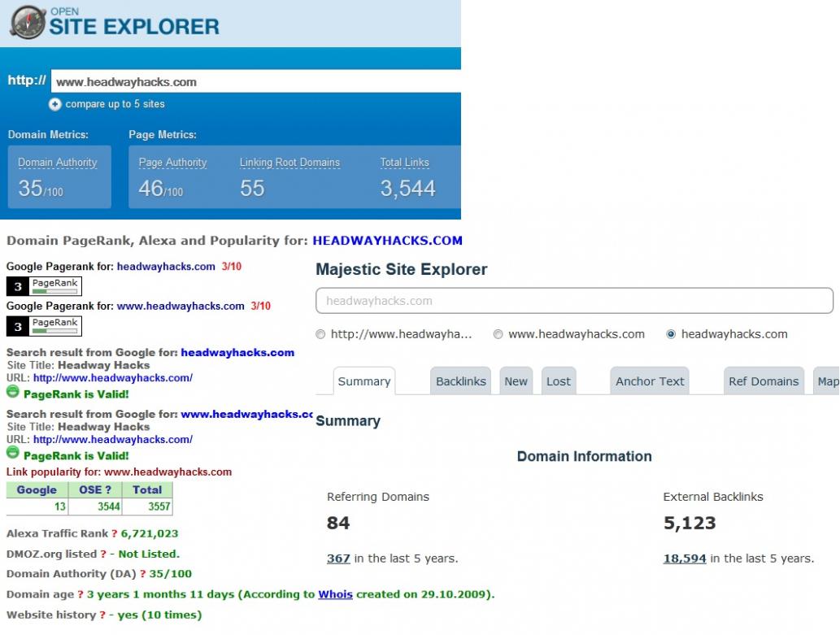
Task: Select the headwayhacks.com radio option in Majestic
Action: tap(671, 334)
